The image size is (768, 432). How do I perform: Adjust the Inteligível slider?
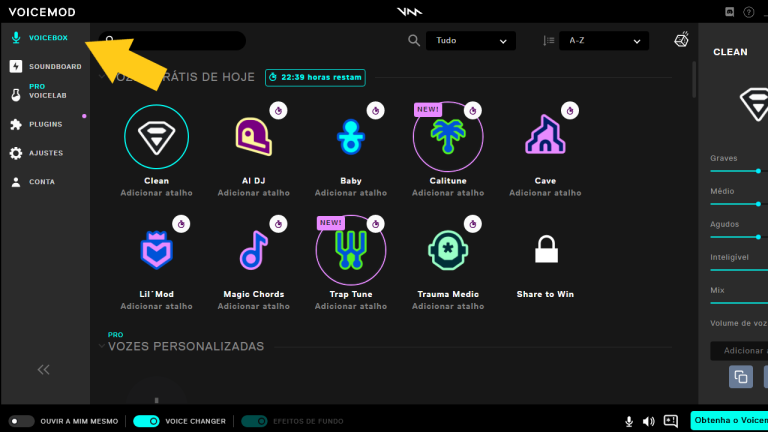pos(739,270)
